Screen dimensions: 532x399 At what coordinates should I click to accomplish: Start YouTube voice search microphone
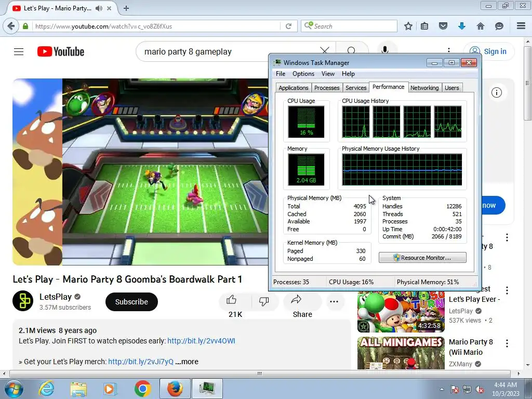(x=385, y=50)
